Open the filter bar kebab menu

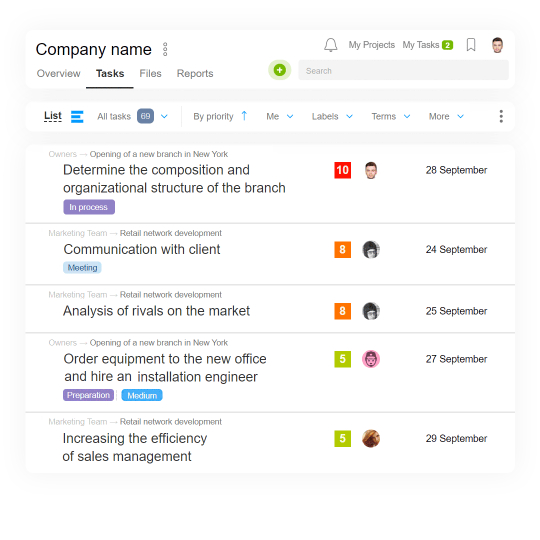tap(501, 116)
